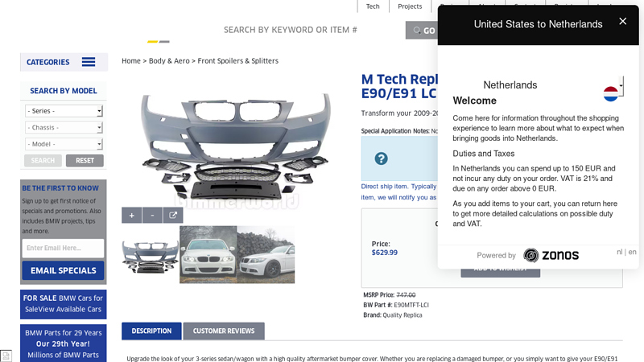Click the Email Specials button
644x362 pixels.
64,270
